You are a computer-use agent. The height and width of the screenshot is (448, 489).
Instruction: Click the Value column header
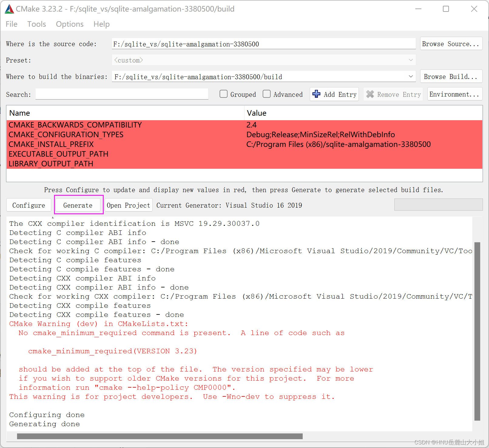coord(363,113)
